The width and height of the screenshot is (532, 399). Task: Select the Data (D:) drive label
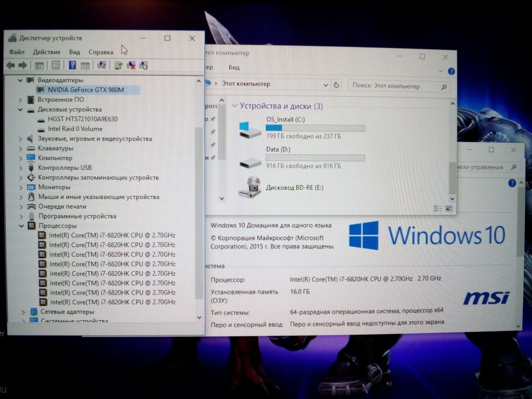pos(278,149)
